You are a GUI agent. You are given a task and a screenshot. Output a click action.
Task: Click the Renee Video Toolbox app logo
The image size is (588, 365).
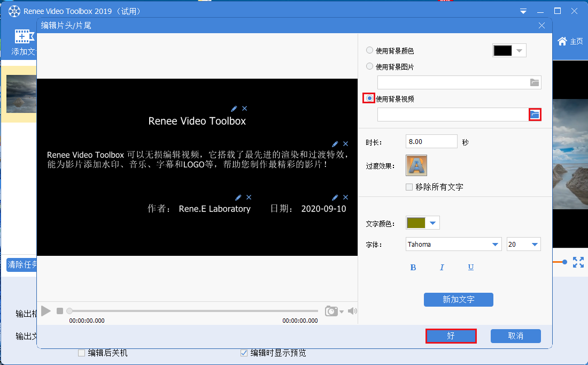pos(14,11)
